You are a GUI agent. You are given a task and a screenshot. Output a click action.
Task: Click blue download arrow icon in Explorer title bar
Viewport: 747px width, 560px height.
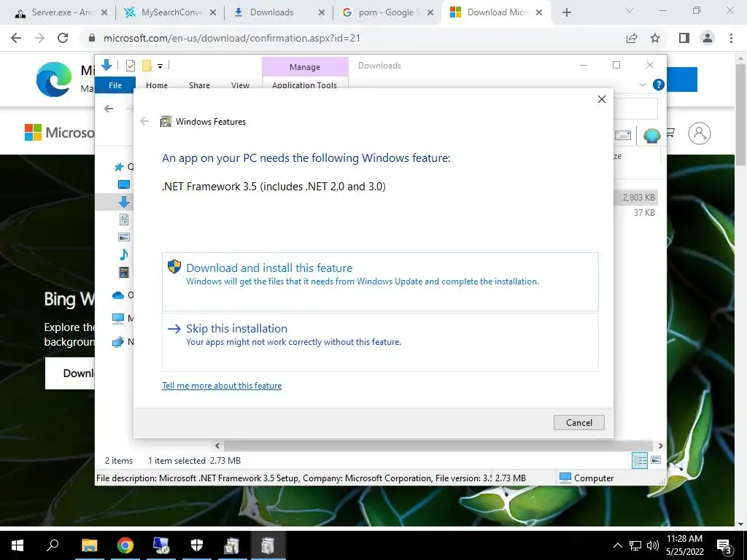coord(107,65)
